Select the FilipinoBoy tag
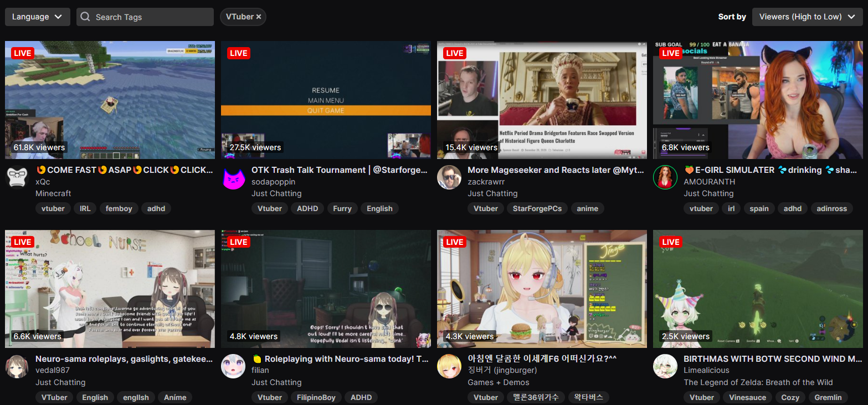 coord(316,398)
